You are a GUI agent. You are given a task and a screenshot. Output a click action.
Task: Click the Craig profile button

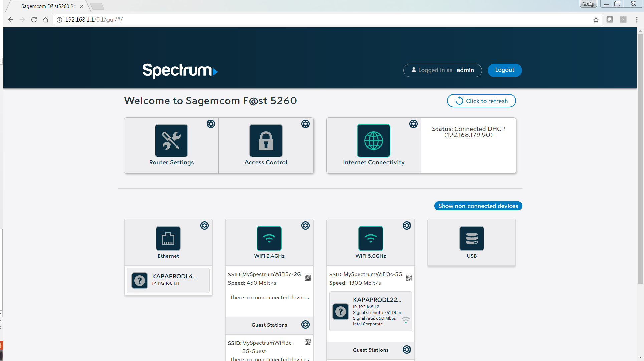point(588,4)
